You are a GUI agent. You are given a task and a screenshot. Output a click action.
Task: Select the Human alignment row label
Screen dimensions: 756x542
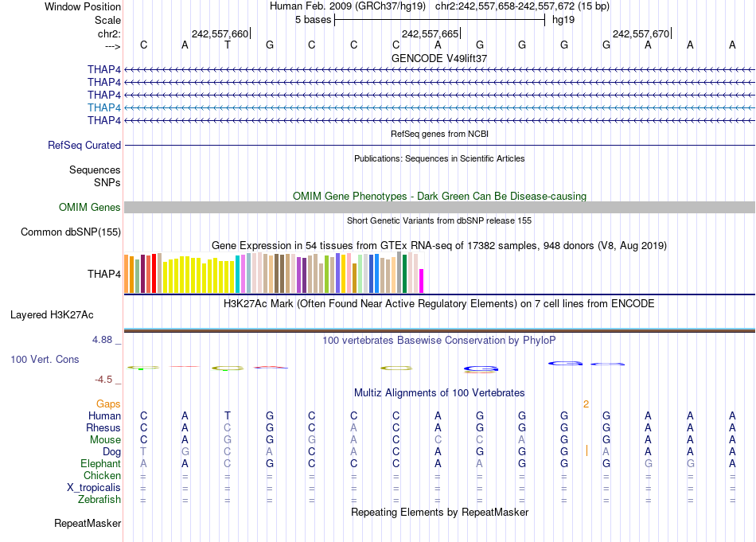(104, 415)
